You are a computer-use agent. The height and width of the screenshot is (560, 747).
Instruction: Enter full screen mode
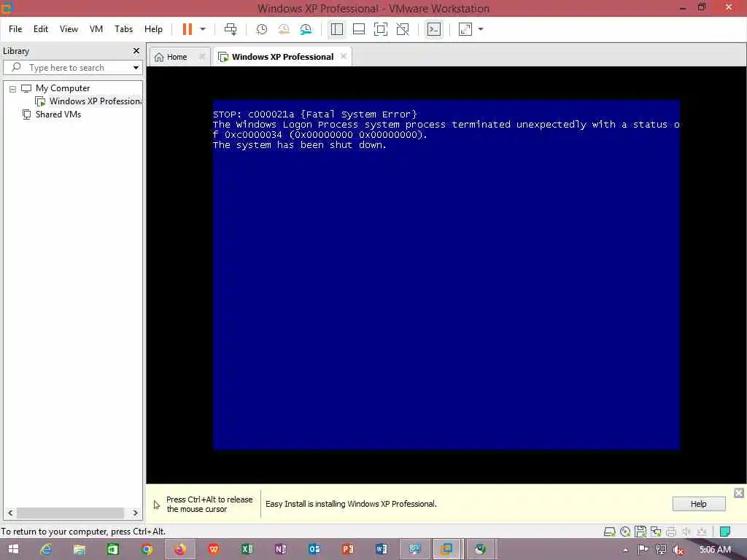[x=381, y=29]
